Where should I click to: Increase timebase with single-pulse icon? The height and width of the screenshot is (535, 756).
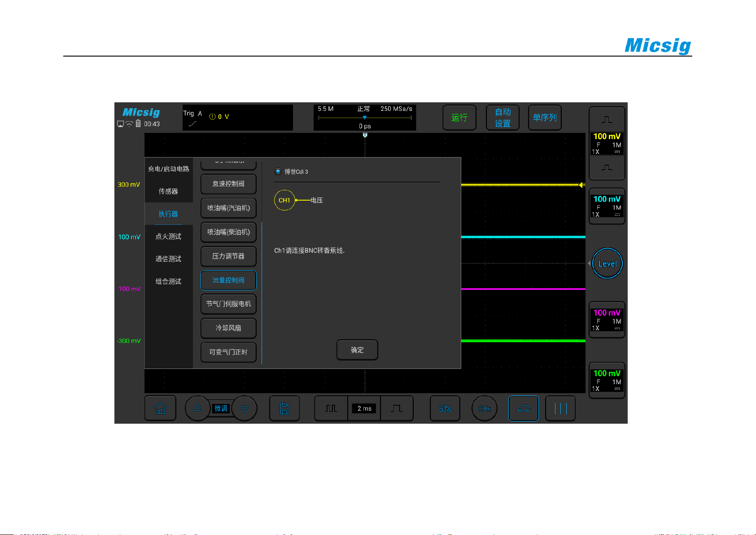397,408
